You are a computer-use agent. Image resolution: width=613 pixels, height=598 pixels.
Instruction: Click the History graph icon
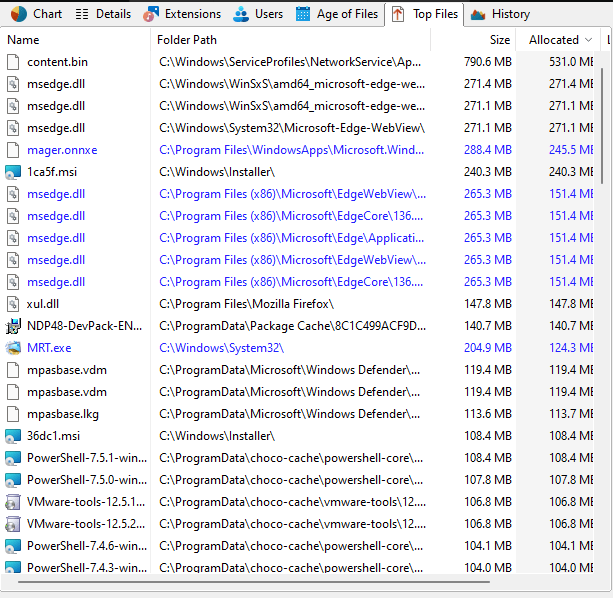click(x=478, y=14)
